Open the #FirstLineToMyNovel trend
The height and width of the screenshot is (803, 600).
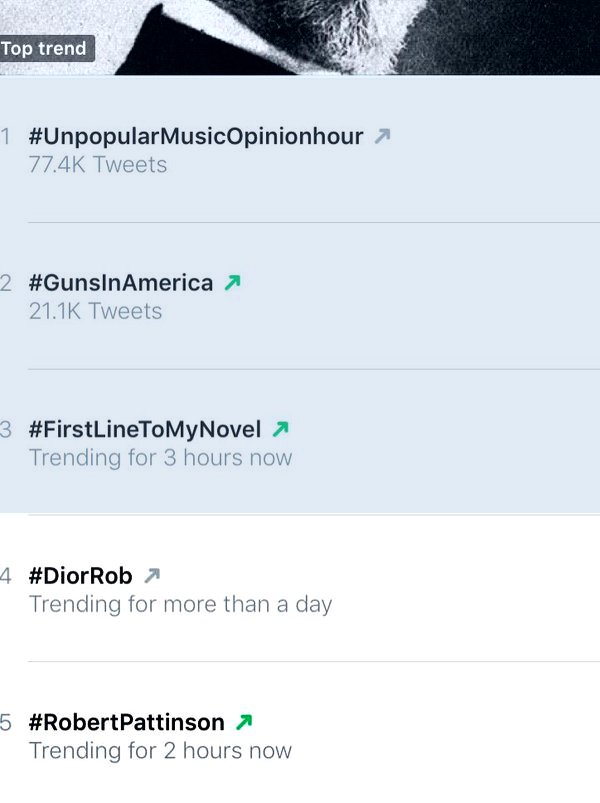pyautogui.click(x=145, y=429)
